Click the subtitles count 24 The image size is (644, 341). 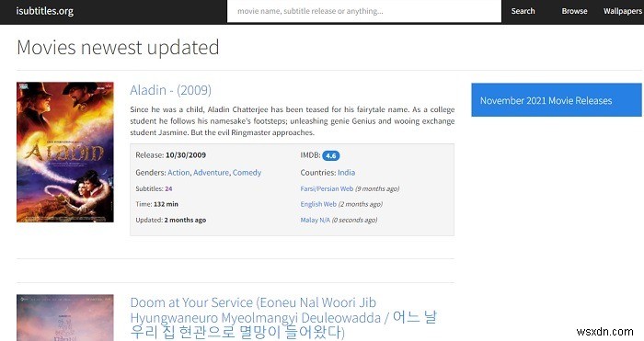(168, 188)
